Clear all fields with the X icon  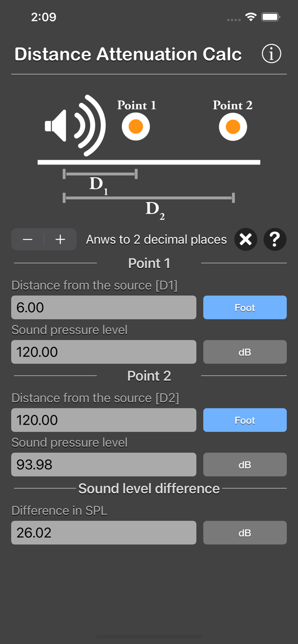246,240
